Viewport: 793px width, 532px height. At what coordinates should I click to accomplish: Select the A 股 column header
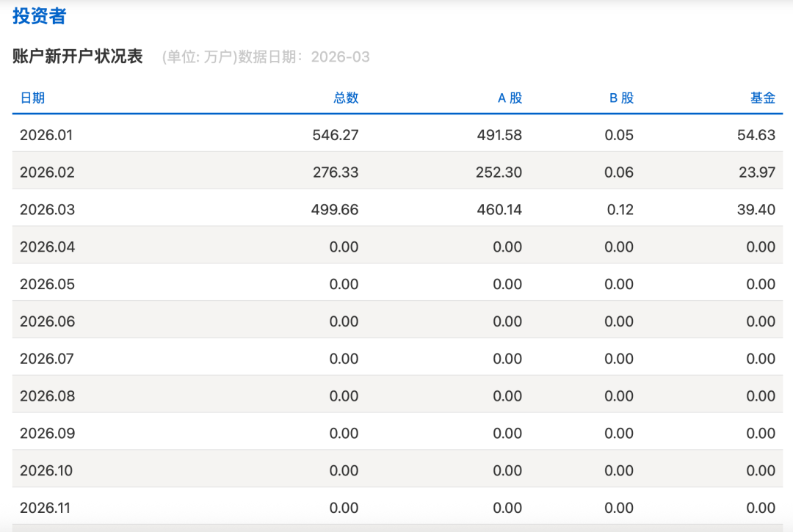[510, 98]
